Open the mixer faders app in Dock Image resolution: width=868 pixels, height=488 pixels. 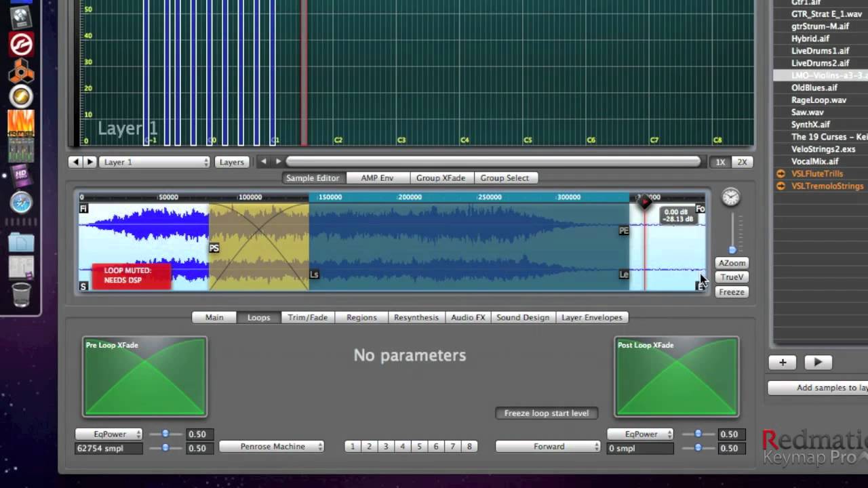click(21, 150)
